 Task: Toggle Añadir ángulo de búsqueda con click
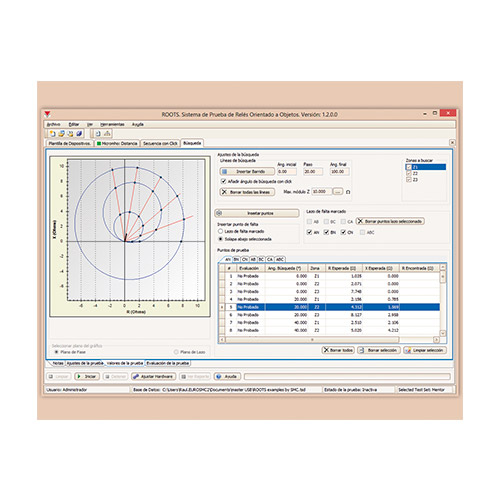(x=224, y=181)
